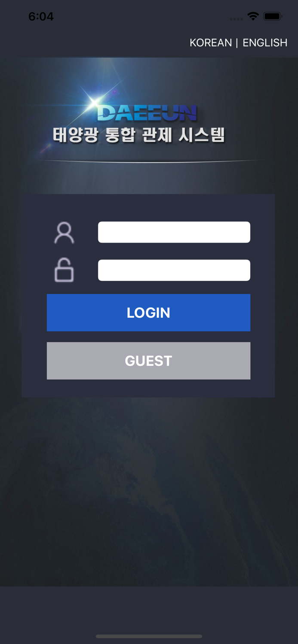The width and height of the screenshot is (298, 644).
Task: Tap the Wi-Fi status icon
Action: 253,16
